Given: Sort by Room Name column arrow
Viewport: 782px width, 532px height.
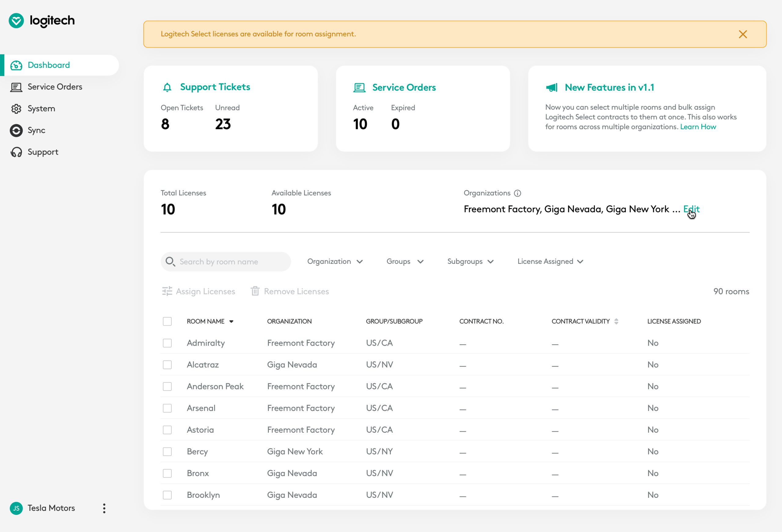Looking at the screenshot, I should pyautogui.click(x=231, y=321).
